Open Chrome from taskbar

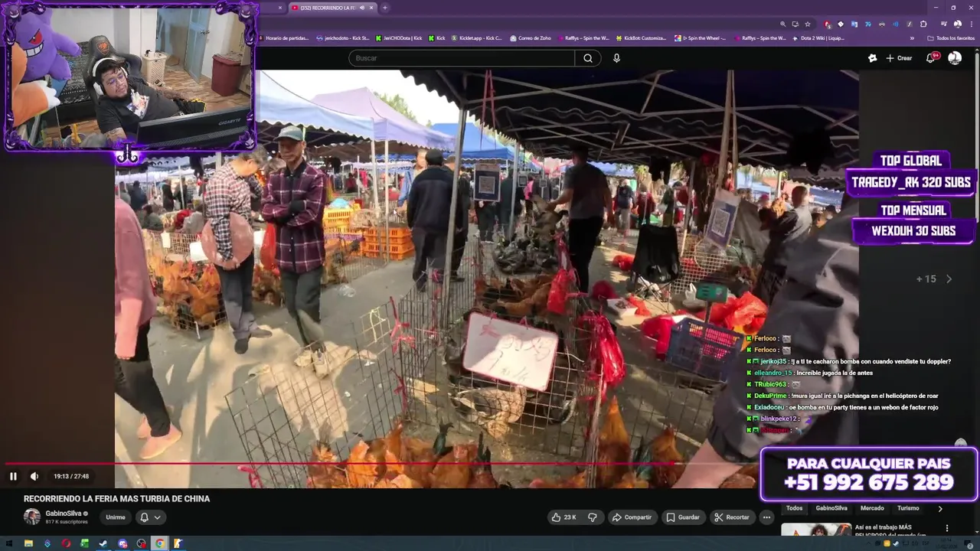[x=160, y=543]
